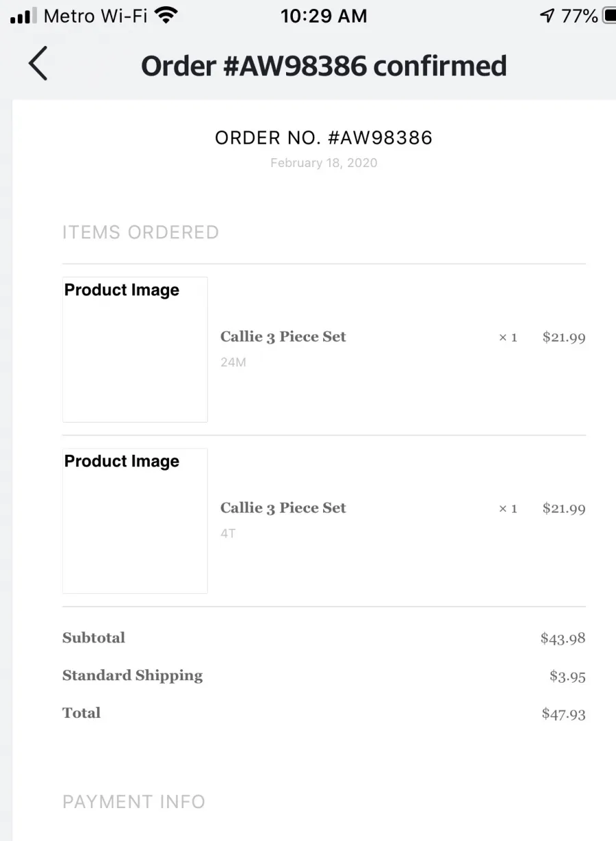The height and width of the screenshot is (841, 616).
Task: Tap the $21.99 price of 24M item
Action: [564, 337]
